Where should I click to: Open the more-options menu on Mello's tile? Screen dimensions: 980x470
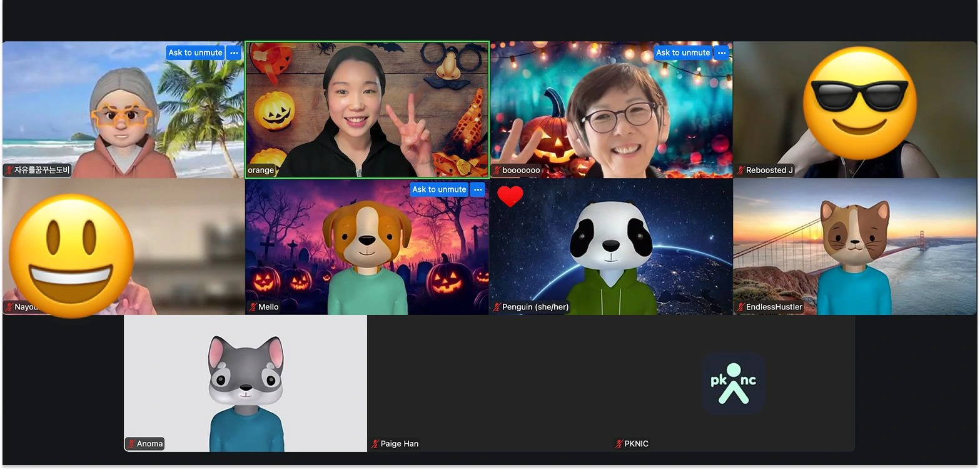coord(477,189)
